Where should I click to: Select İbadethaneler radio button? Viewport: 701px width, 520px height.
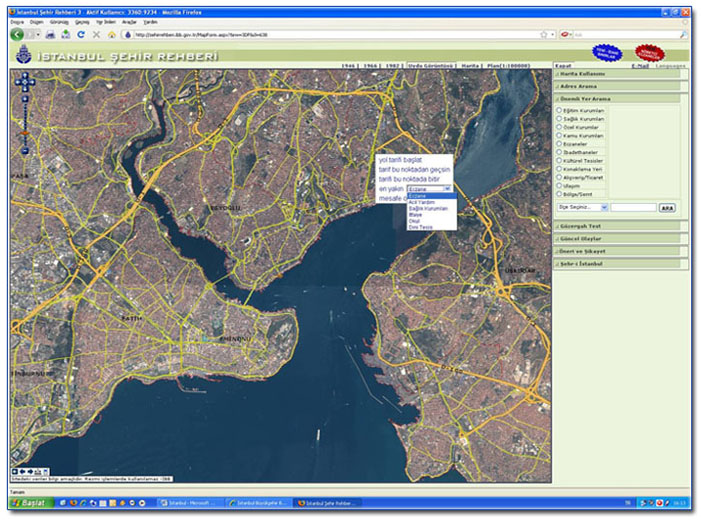[559, 152]
